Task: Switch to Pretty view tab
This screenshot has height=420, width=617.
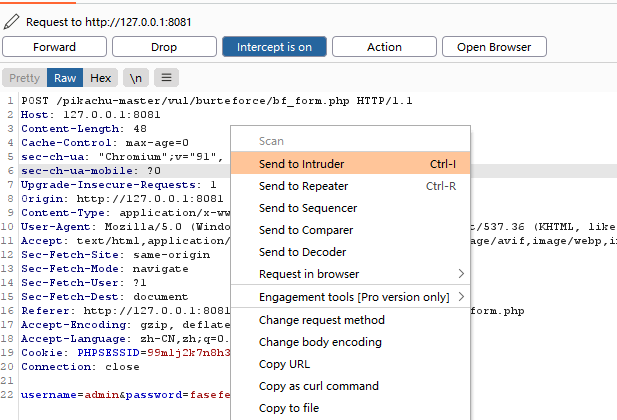Action: pos(25,78)
